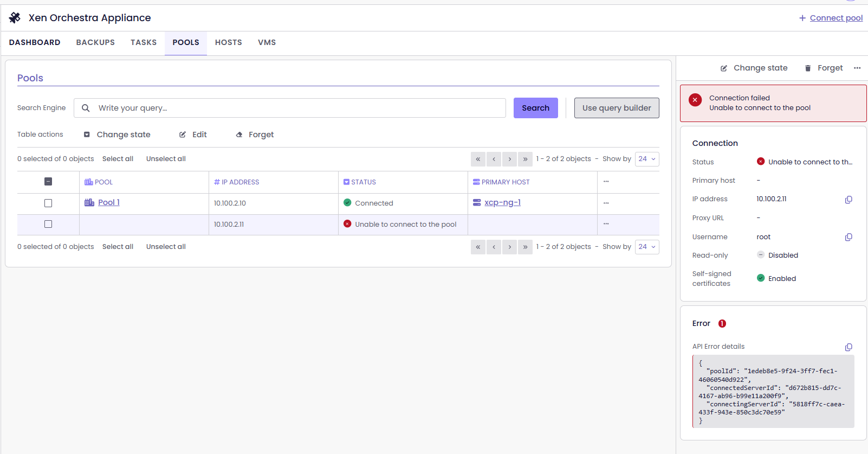Image resolution: width=868 pixels, height=454 pixels.
Task: Click the red Connection failed error icon
Action: click(695, 100)
